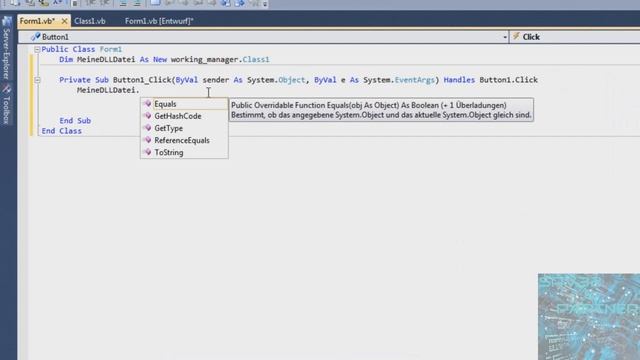The image size is (640, 360).
Task: Open the Click method name dropdown
Action: pos(575,37)
